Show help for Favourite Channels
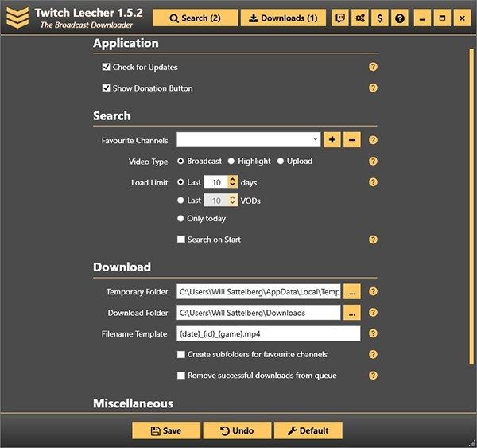Screen dimensions: 477x448 coord(373,140)
